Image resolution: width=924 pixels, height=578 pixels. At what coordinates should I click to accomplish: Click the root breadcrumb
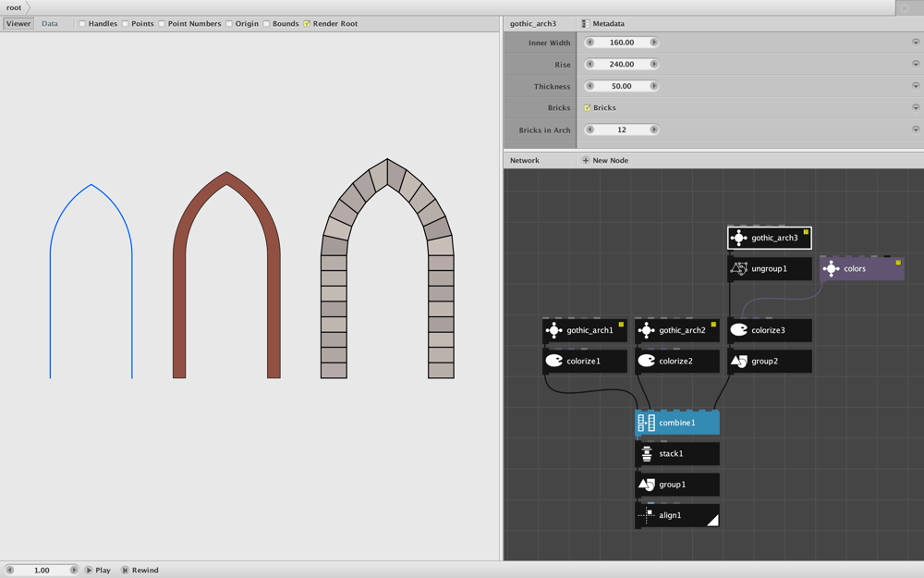[14, 7]
